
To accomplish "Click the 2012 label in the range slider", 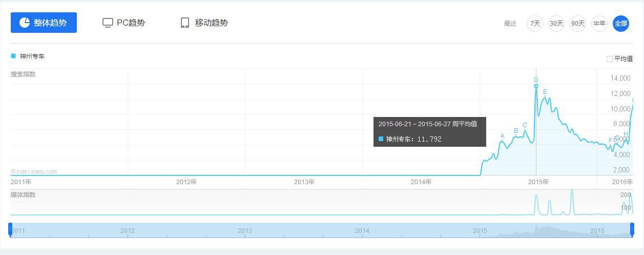I will 128,231.
